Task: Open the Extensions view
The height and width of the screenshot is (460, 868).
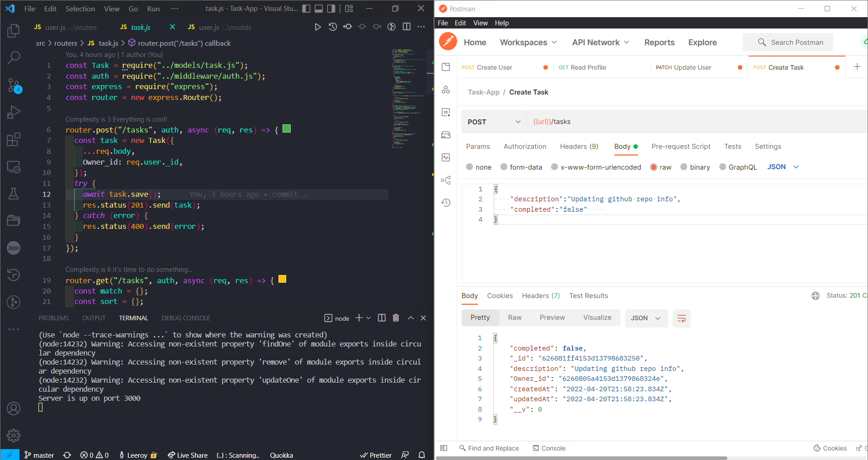Action: (x=14, y=139)
